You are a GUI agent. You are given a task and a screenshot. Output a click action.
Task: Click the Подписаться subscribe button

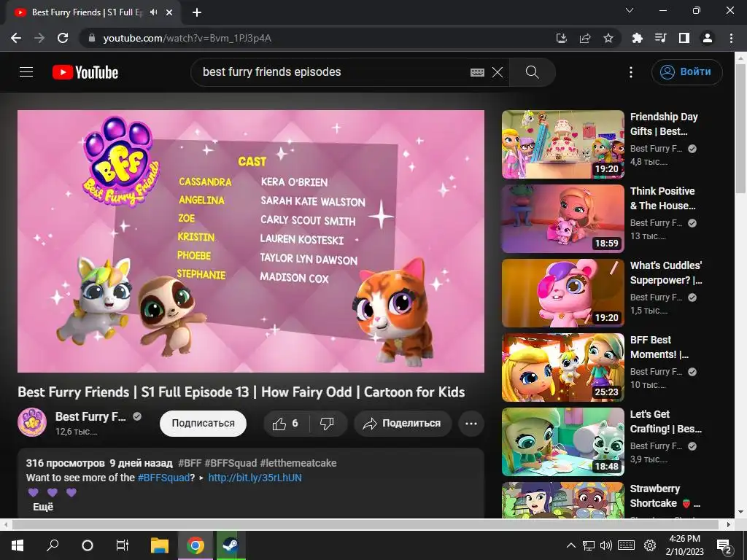203,424
